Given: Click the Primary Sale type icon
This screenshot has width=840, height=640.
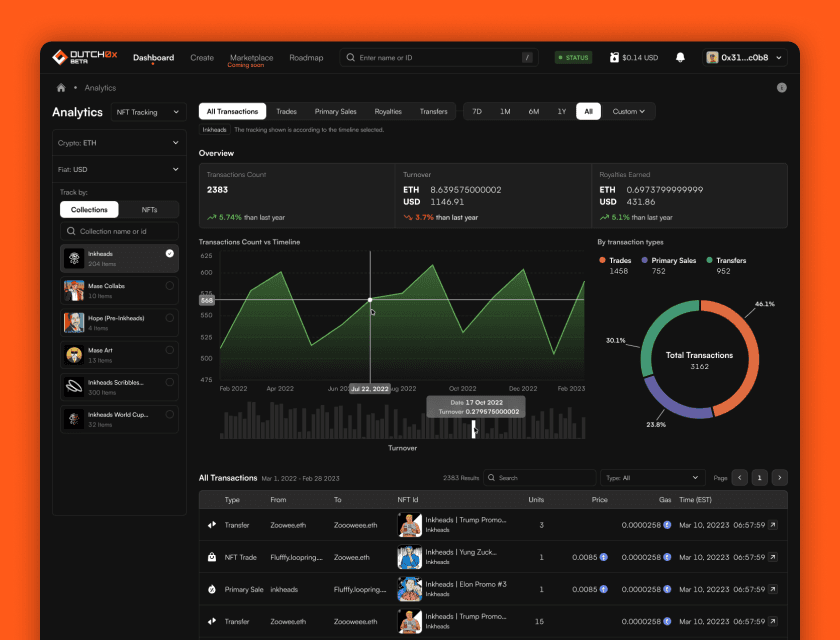Looking at the screenshot, I should tap(212, 589).
